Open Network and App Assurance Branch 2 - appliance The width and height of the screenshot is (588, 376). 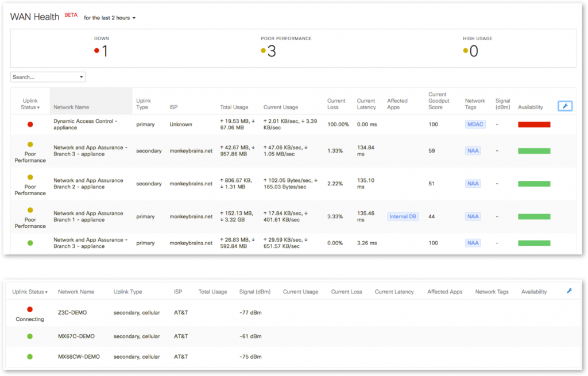tap(88, 183)
